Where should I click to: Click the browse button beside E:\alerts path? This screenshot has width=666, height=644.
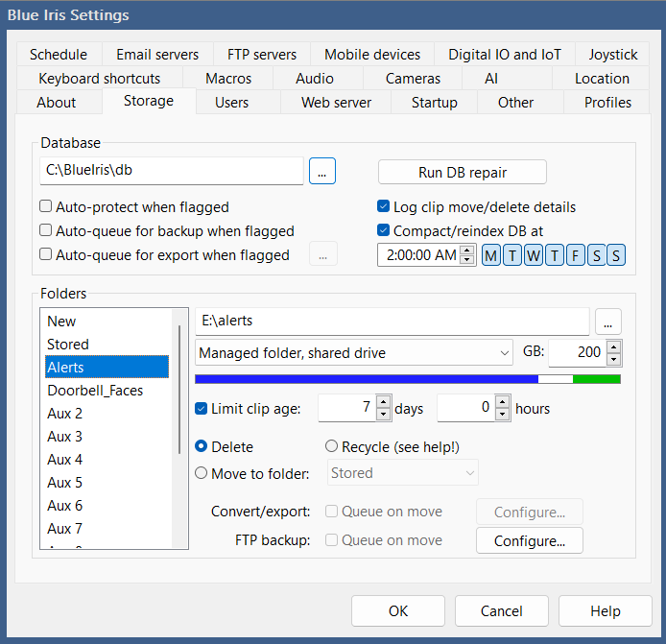[x=608, y=322]
